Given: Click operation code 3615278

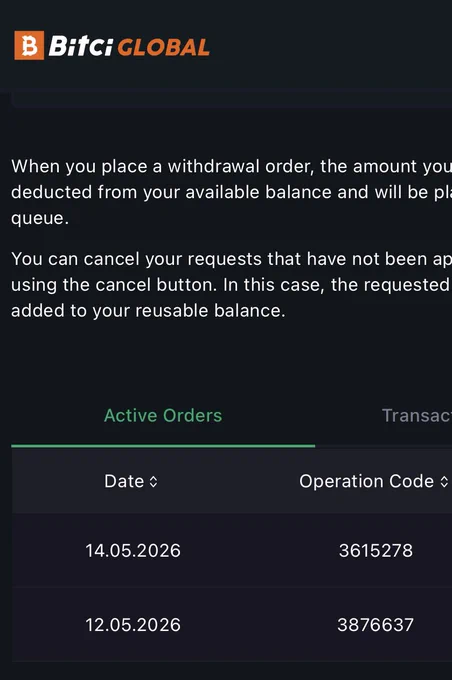Looking at the screenshot, I should (376, 551).
